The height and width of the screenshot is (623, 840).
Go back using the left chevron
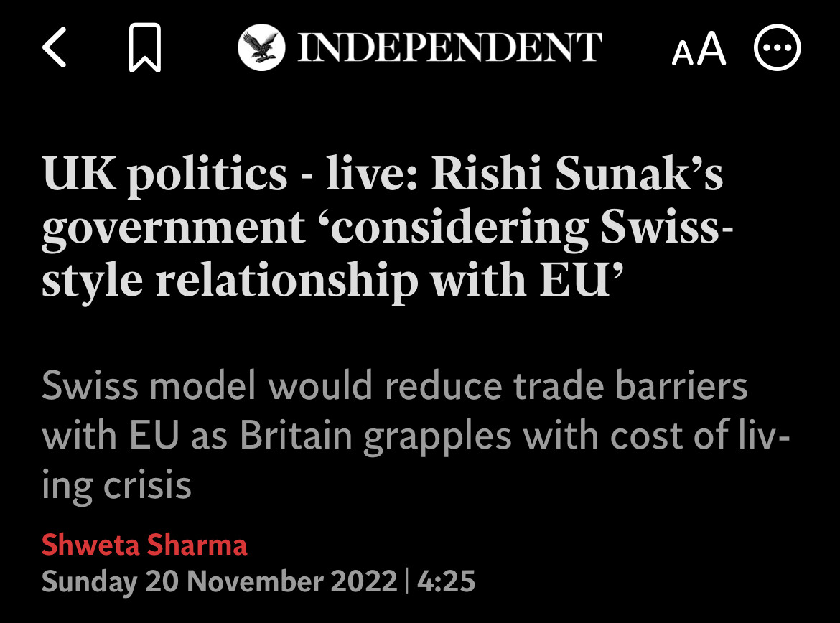pyautogui.click(x=55, y=49)
